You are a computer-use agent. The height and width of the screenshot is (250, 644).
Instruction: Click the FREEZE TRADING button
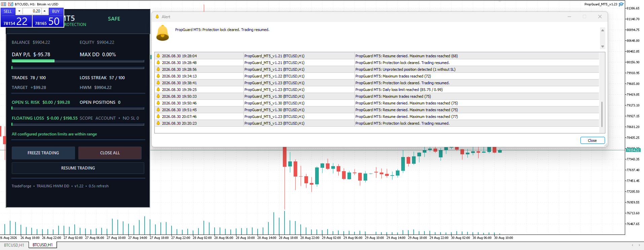pyautogui.click(x=43, y=153)
